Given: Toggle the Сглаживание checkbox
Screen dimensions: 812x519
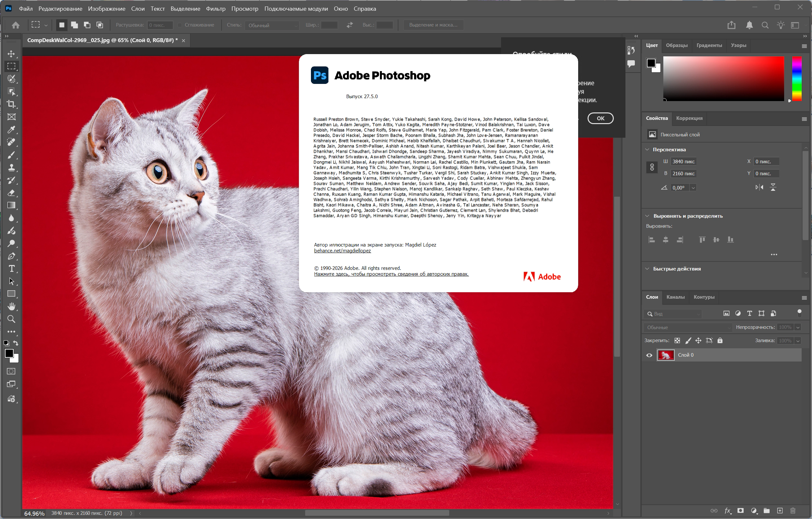Looking at the screenshot, I should pyautogui.click(x=180, y=25).
